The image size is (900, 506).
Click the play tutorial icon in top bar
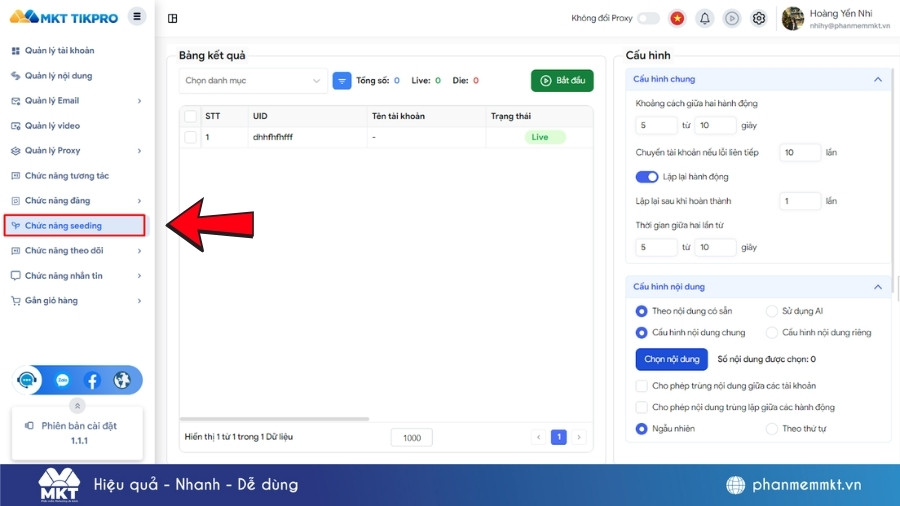pyautogui.click(x=731, y=18)
